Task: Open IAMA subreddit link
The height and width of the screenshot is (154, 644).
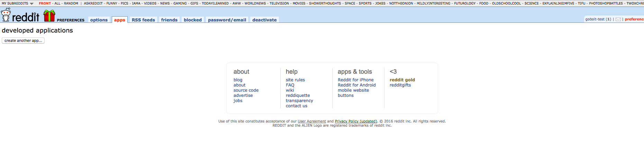Action: click(x=136, y=3)
